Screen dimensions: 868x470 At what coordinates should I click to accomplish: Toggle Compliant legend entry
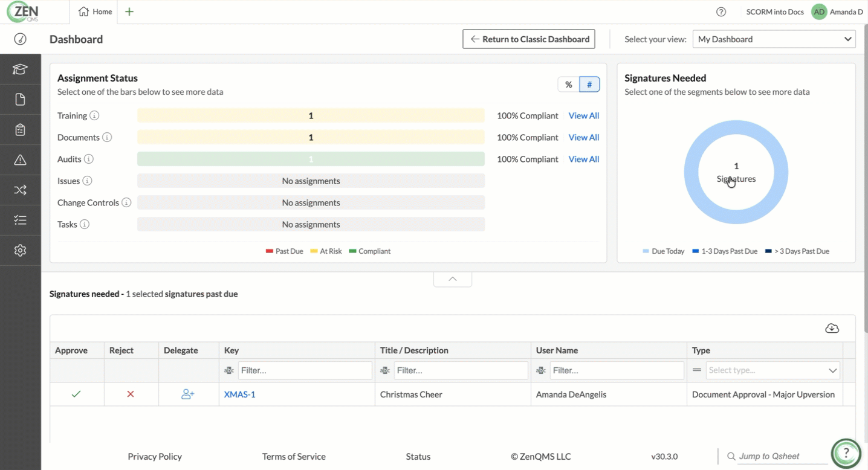tap(369, 251)
